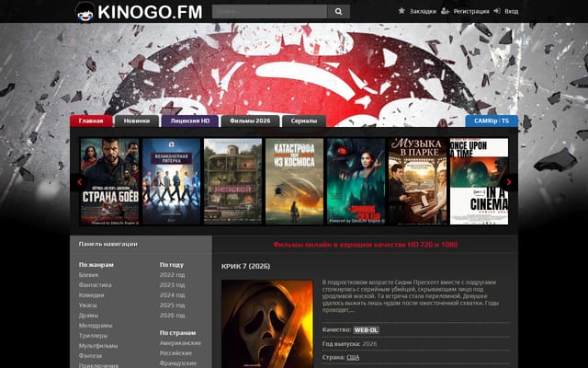Image resolution: width=588 pixels, height=368 pixels.
Task: Click the Ужасы genre link
Action: (x=88, y=305)
